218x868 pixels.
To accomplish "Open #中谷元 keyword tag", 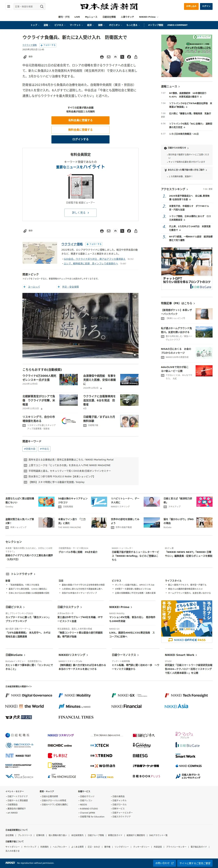I will pos(44,449).
